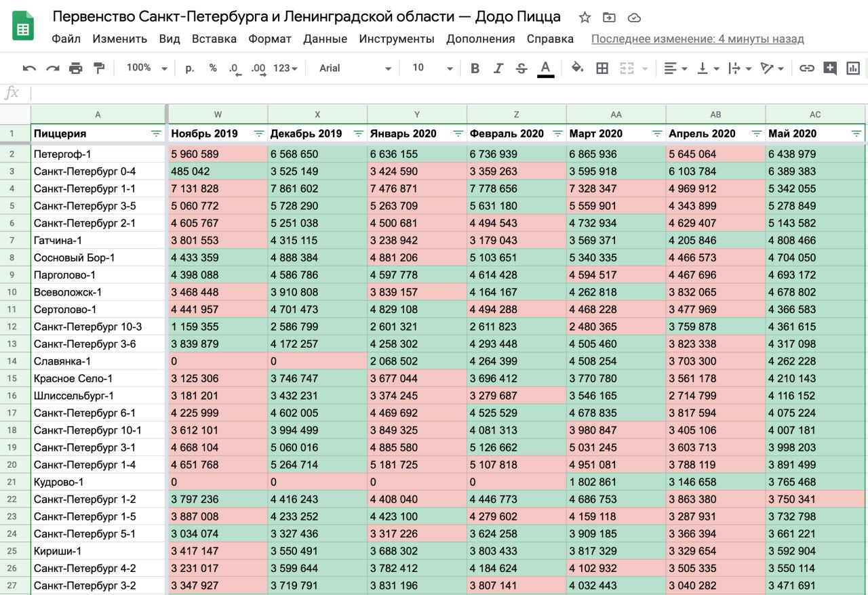The height and width of the screenshot is (595, 868).
Task: Select cell with value 1 802 861
Action: 616,482
